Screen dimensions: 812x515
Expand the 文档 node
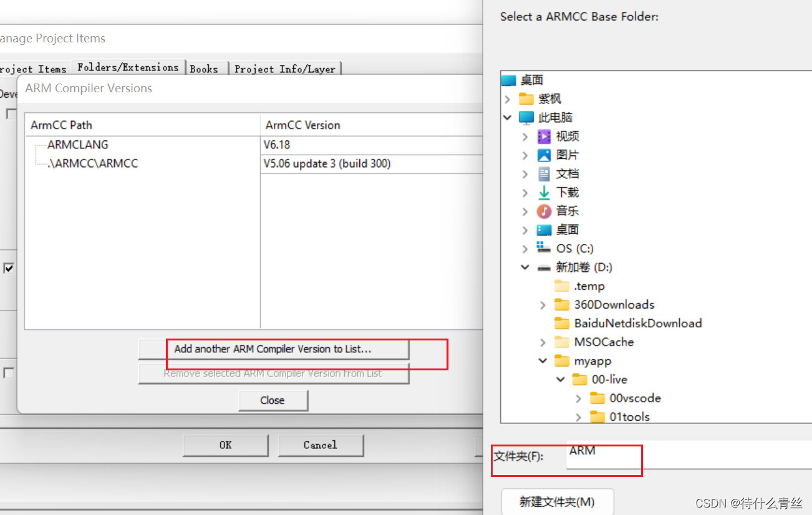tap(525, 173)
